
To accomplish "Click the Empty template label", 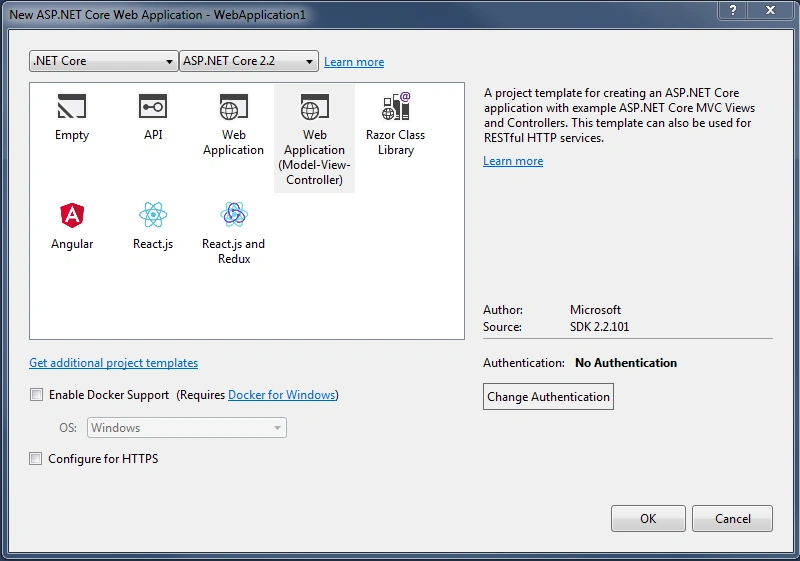I will click(72, 135).
